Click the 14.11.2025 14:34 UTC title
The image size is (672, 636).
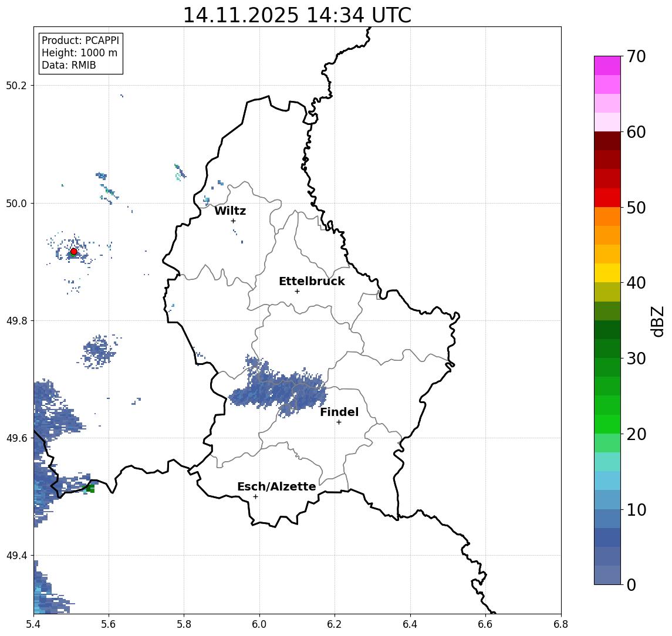point(297,15)
